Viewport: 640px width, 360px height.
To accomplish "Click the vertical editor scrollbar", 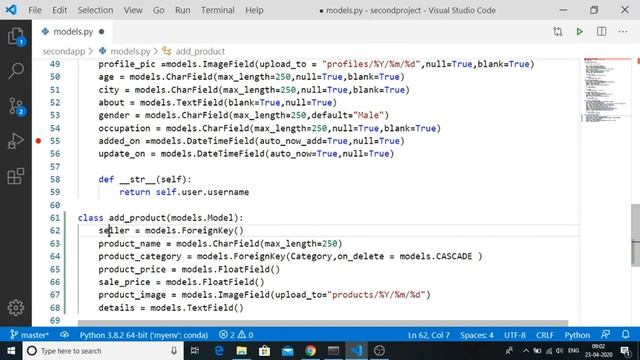I will point(636,235).
